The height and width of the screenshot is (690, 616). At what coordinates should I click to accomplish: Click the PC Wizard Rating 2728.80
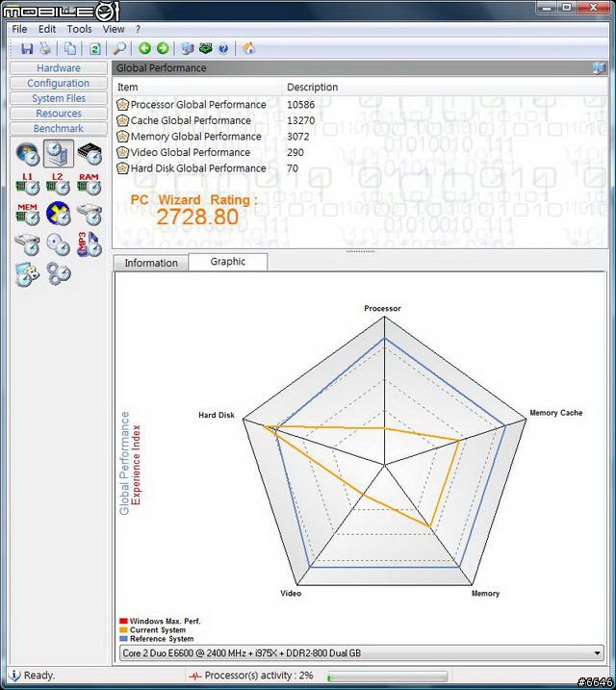tap(197, 217)
